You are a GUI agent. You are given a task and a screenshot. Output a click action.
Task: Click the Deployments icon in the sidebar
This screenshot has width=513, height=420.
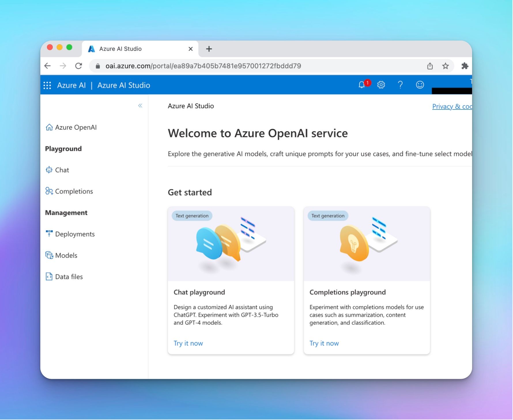point(49,234)
